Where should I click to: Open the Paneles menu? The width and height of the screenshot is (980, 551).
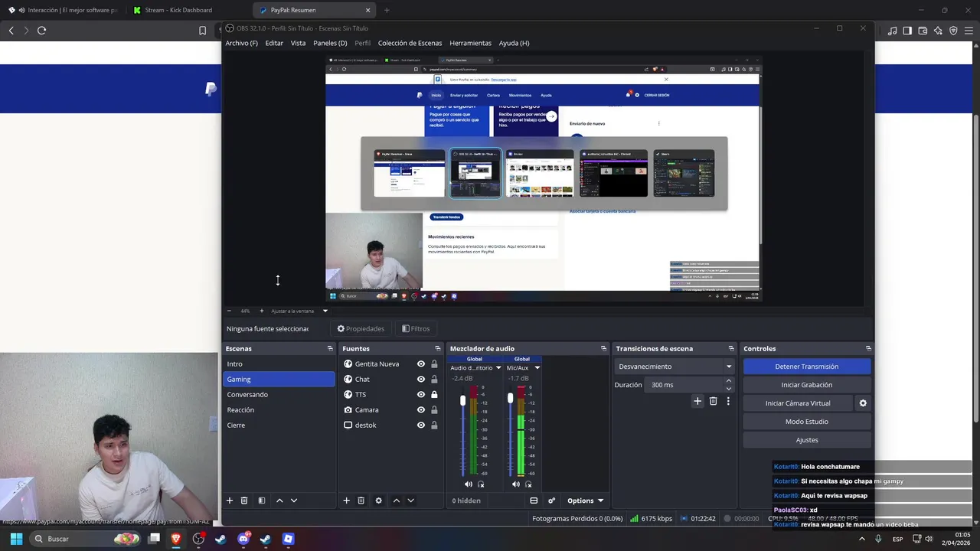point(330,43)
